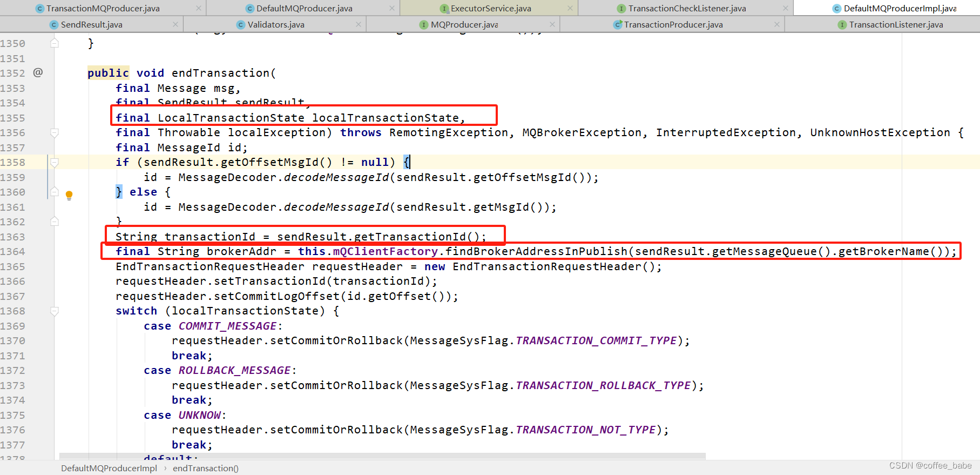Close the TransactionCheckListener.java tab

786,8
